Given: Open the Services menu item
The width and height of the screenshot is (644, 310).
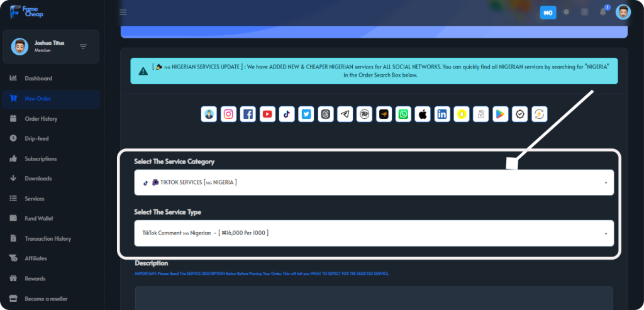Looking at the screenshot, I should (x=51, y=199).
